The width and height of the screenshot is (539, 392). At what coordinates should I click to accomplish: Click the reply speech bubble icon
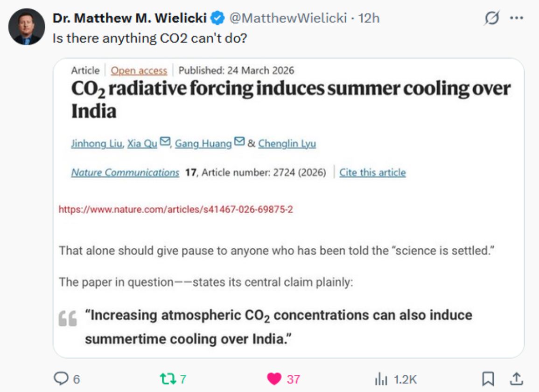[61, 378]
